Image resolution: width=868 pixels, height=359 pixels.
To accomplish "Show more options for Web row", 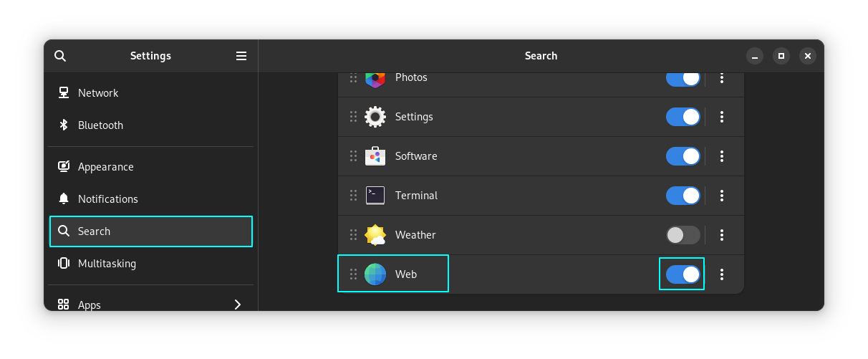I will click(x=722, y=274).
